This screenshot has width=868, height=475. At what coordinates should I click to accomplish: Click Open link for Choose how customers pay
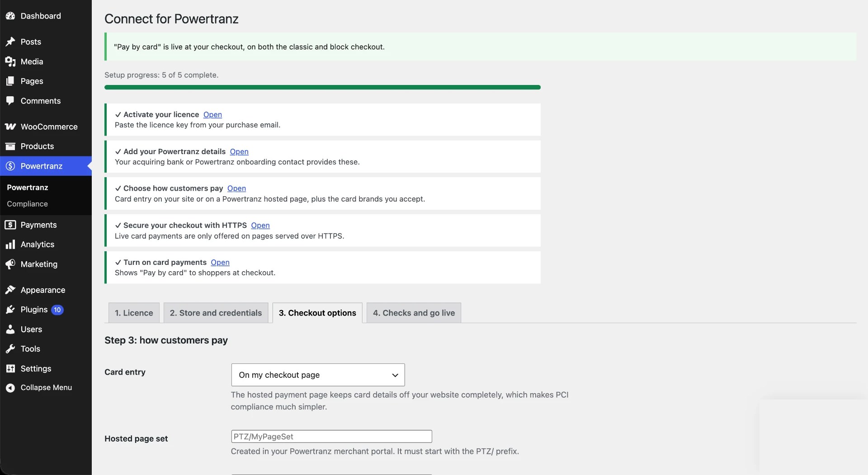(x=236, y=188)
